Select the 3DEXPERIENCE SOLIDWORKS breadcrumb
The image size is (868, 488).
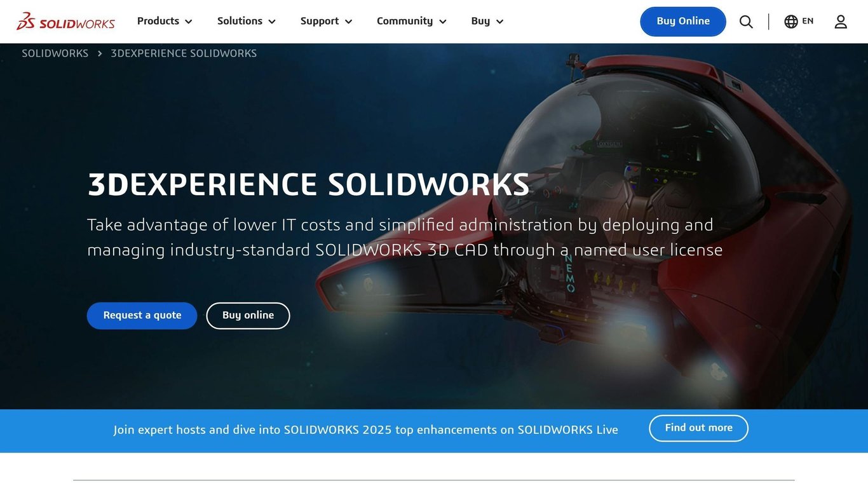(184, 53)
